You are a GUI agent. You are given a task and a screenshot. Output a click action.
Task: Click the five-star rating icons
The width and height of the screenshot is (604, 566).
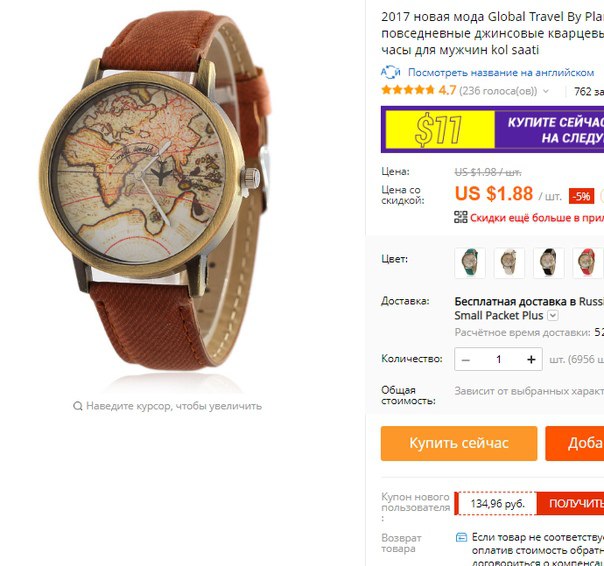[408, 91]
